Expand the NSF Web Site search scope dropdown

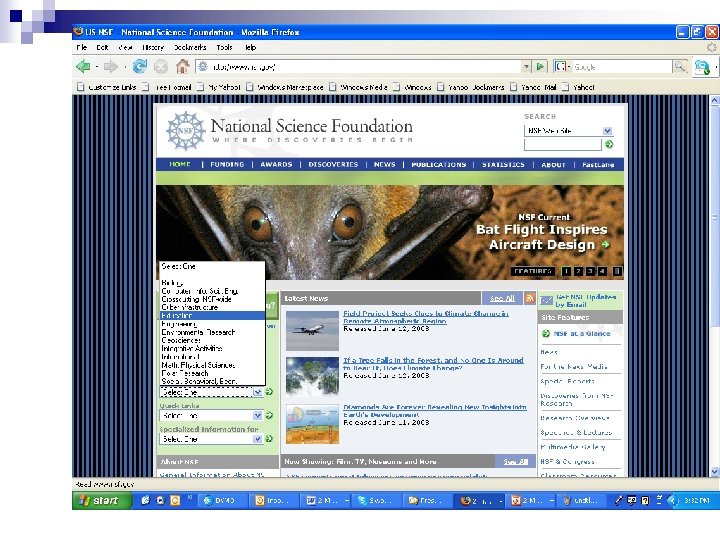[607, 131]
